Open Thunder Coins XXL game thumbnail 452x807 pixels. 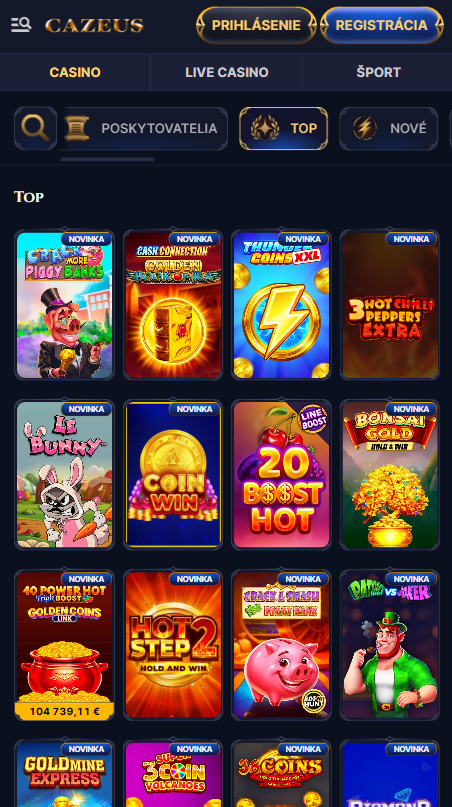tap(281, 305)
